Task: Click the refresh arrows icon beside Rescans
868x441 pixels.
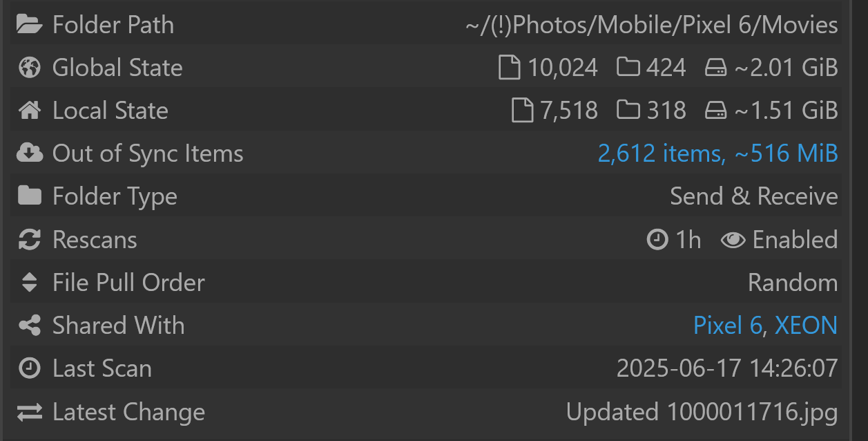Action: (29, 240)
